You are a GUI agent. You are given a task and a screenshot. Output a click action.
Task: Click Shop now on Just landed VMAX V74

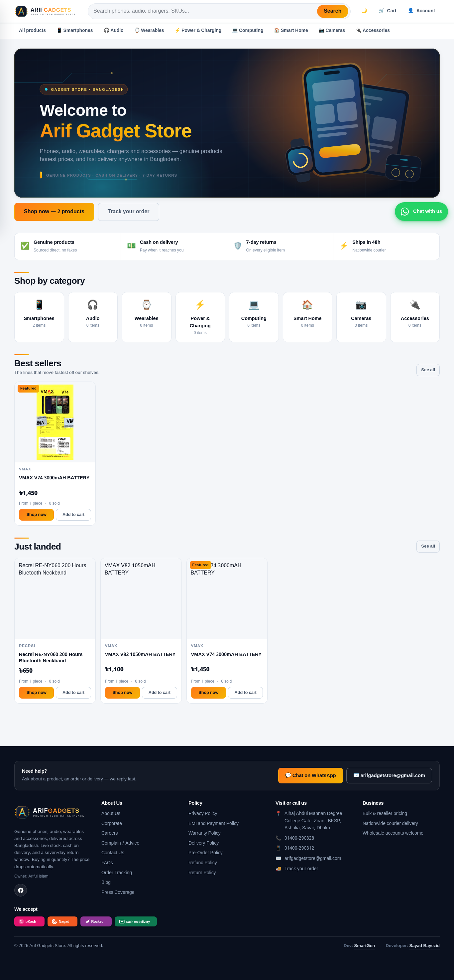208,692
